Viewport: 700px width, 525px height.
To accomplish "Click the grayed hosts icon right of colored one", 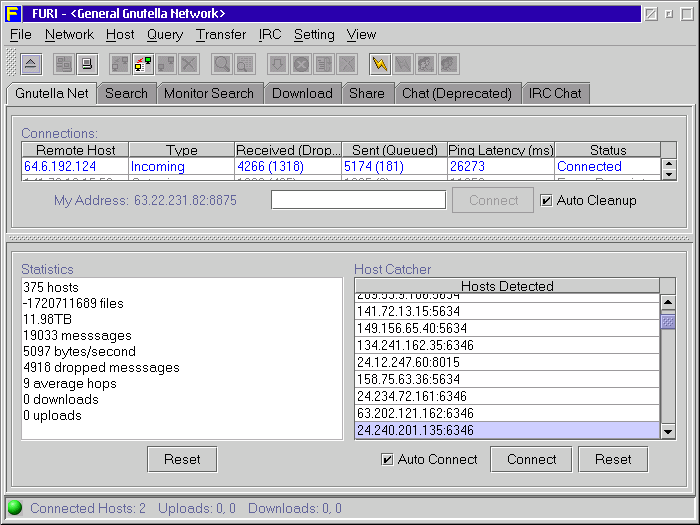I will pyautogui.click(x=166, y=64).
